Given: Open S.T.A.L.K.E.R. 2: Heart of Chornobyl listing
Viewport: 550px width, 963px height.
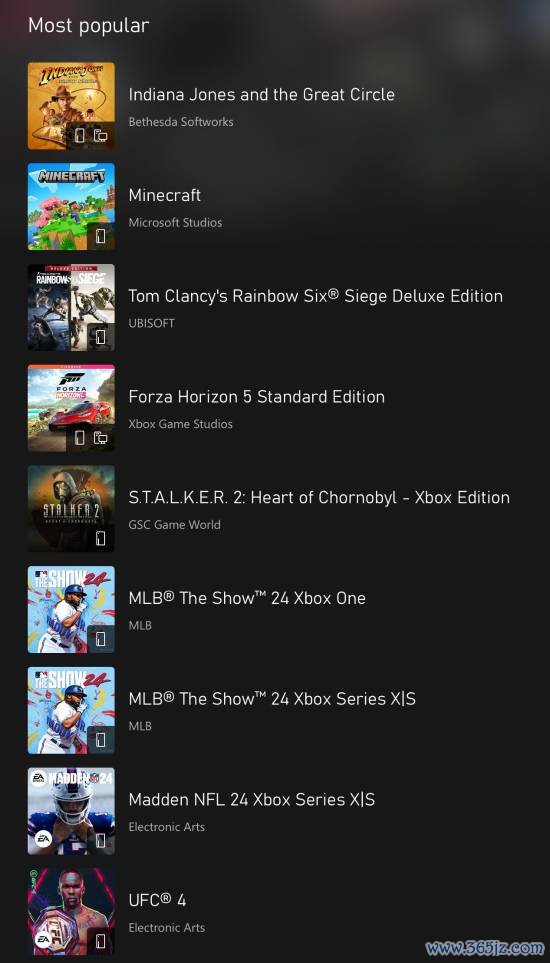Looking at the screenshot, I should click(319, 497).
